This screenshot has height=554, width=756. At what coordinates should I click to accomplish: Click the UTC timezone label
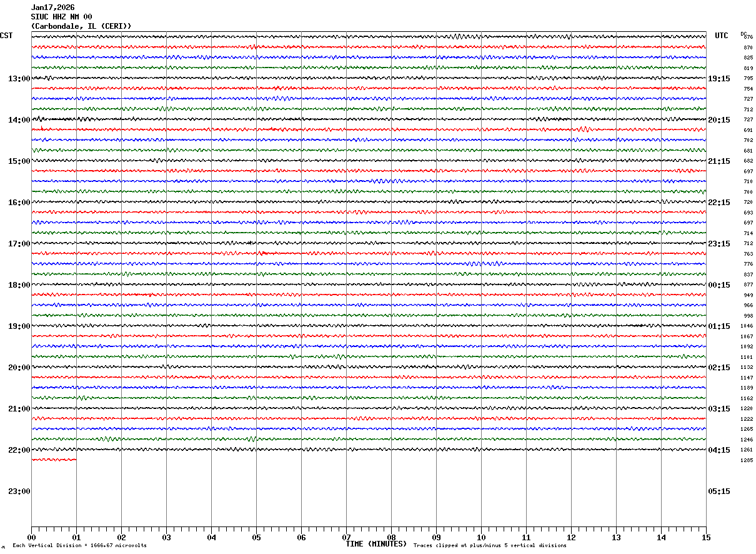coord(722,36)
